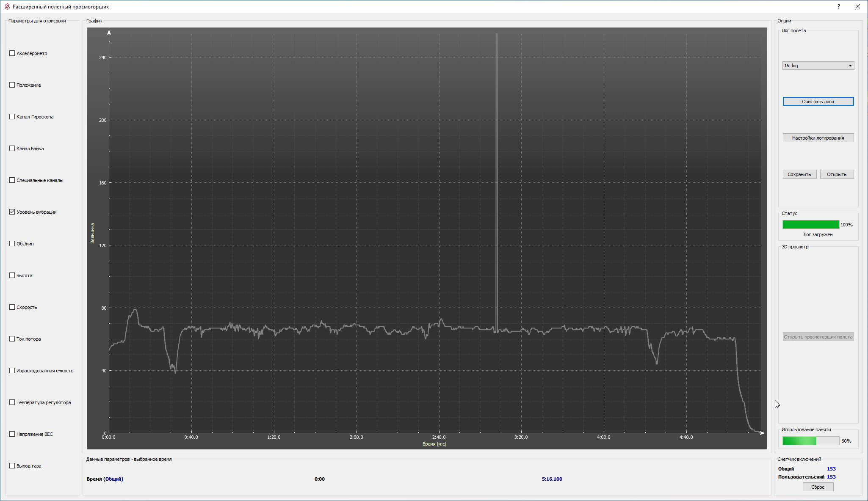
Task: Check the Выход газа box
Action: pyautogui.click(x=12, y=466)
